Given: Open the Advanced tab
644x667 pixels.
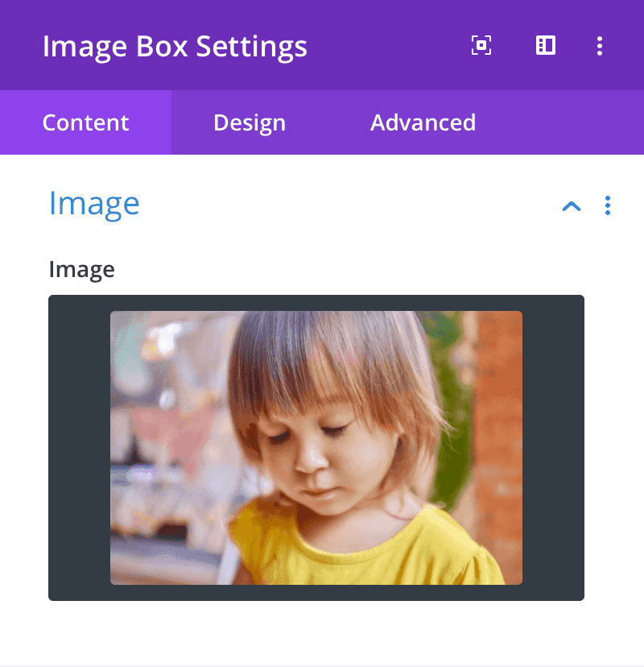Looking at the screenshot, I should point(423,122).
